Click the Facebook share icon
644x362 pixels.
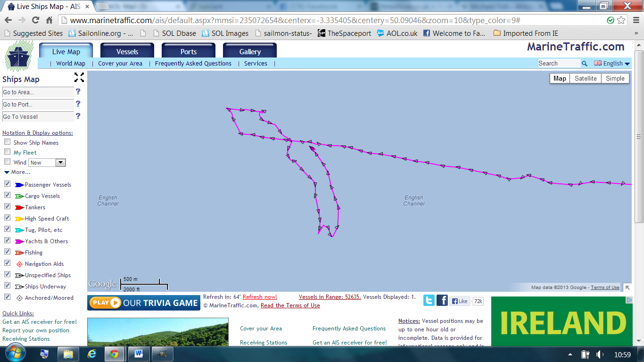(442, 301)
